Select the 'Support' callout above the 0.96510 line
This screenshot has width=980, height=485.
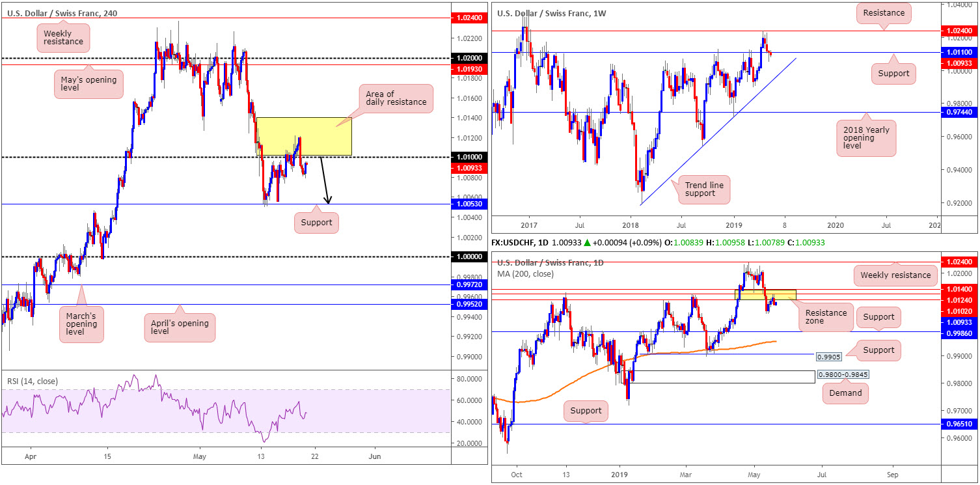coord(586,411)
